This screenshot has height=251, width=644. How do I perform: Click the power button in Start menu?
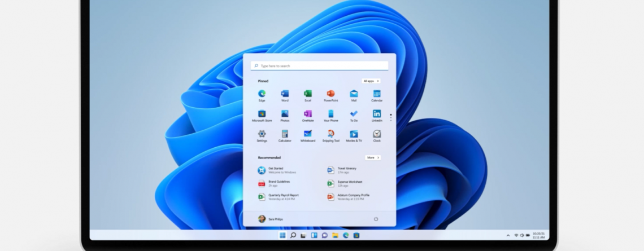[x=376, y=219]
